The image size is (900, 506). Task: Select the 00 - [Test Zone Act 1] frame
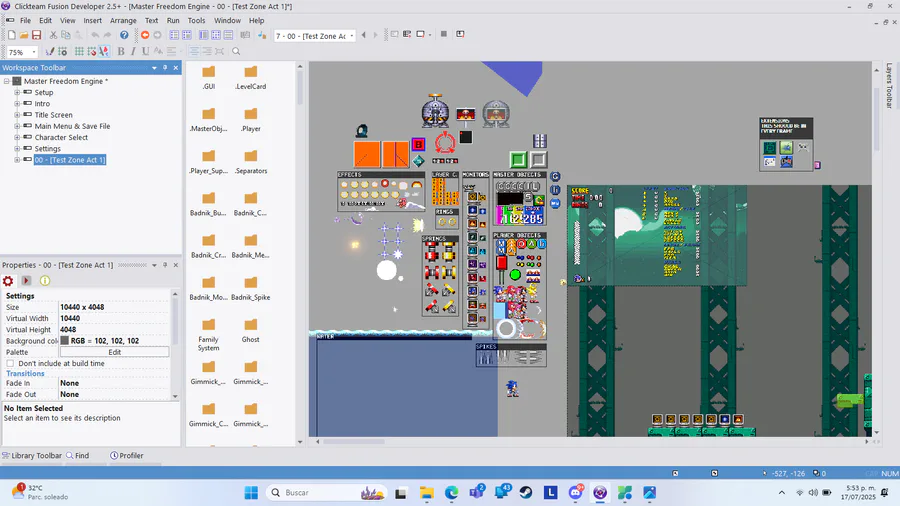pyautogui.click(x=69, y=160)
